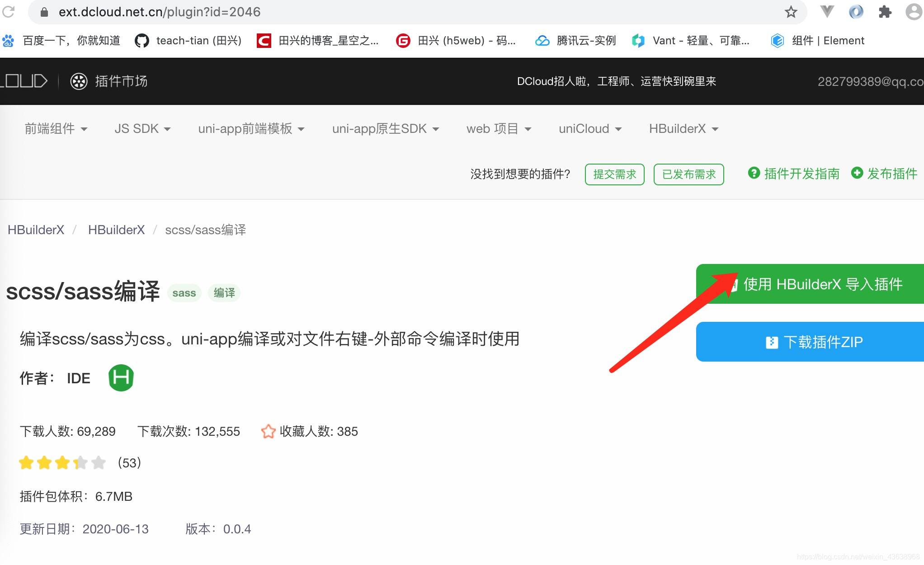Open the Vue devtools extension icon
Image resolution: width=924 pixels, height=565 pixels.
pos(827,12)
